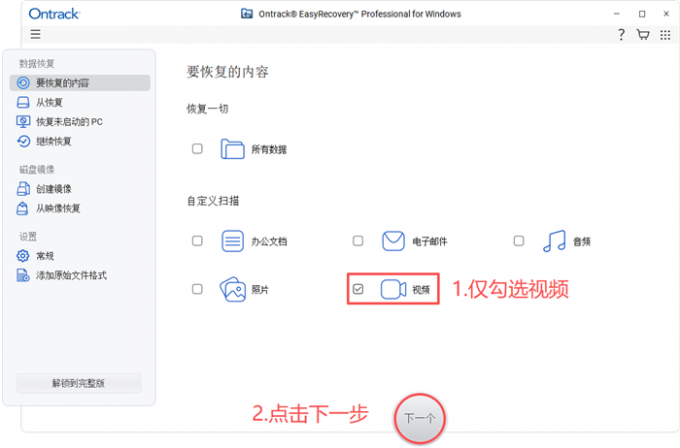Check the 音频 checkbox
This screenshot has height=448, width=680.
click(519, 241)
